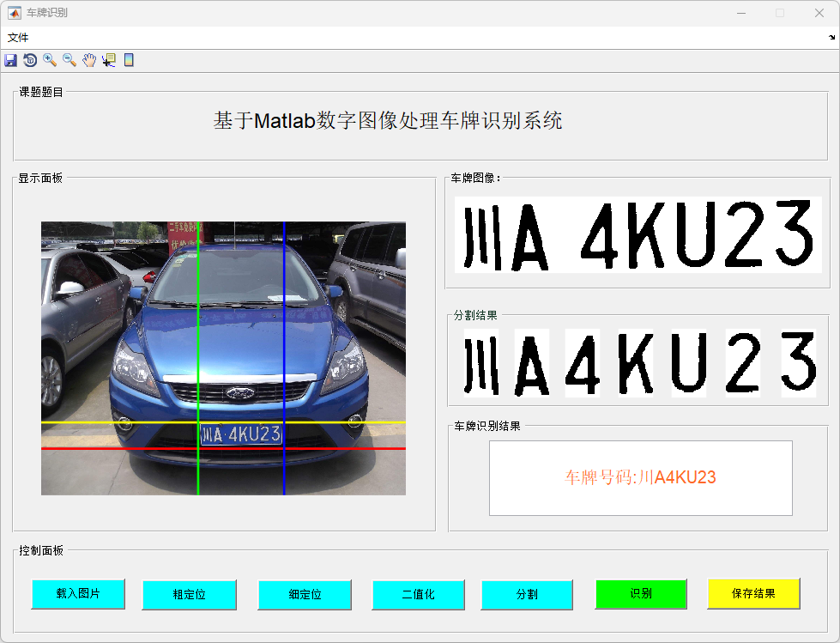Click the segmented character 川 image
Viewport: 840px width, 643px height.
480,363
